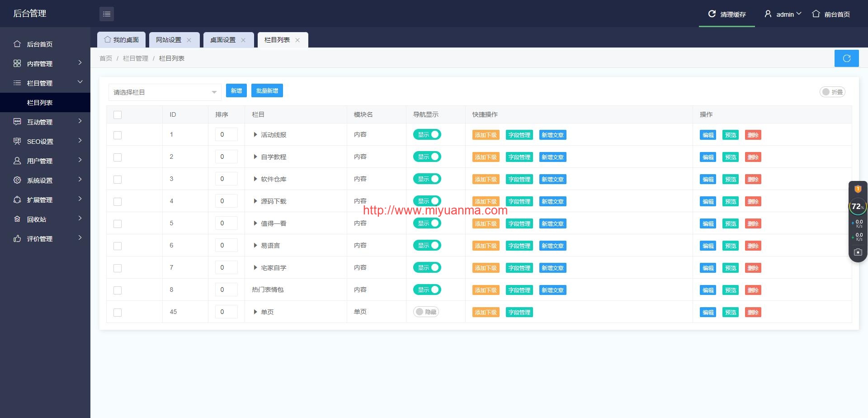This screenshot has height=418, width=868.
Task: Switch to the 我的桌面 tab
Action: [121, 40]
